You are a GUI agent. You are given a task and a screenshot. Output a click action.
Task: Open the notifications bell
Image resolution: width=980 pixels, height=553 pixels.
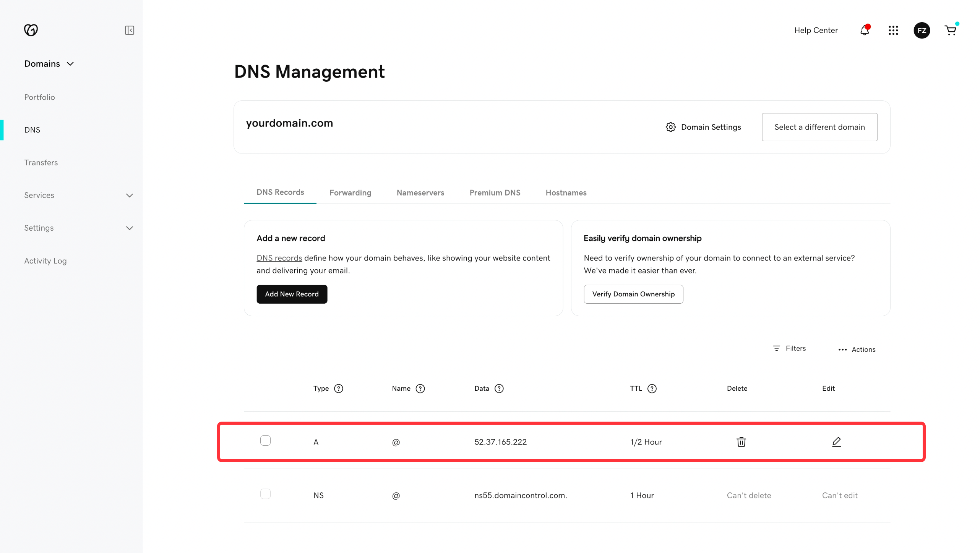(x=865, y=30)
